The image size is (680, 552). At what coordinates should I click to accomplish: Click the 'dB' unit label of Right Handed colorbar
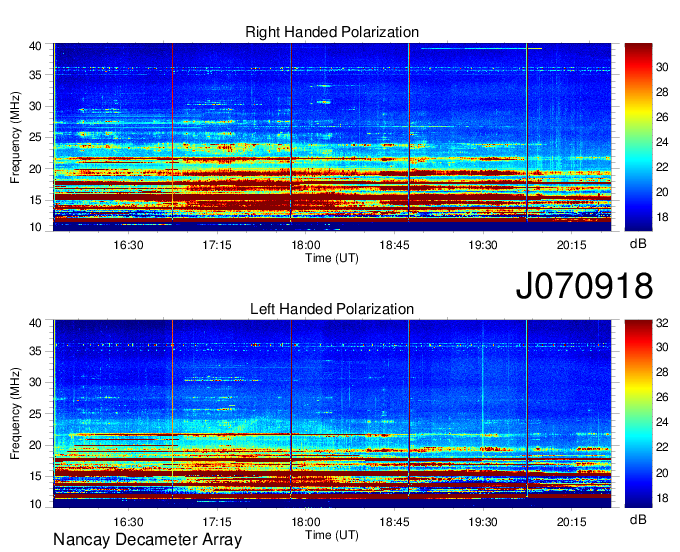tap(638, 244)
